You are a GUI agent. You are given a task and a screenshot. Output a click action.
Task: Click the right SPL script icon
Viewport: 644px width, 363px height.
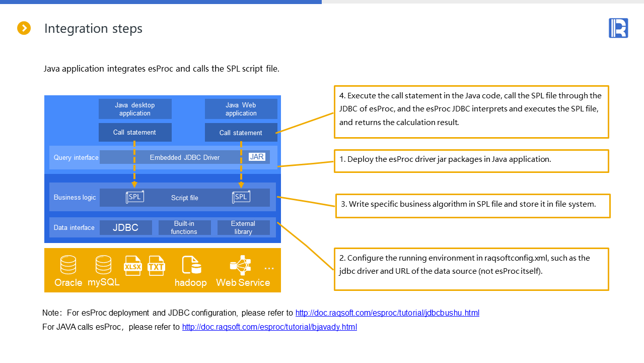[241, 197]
